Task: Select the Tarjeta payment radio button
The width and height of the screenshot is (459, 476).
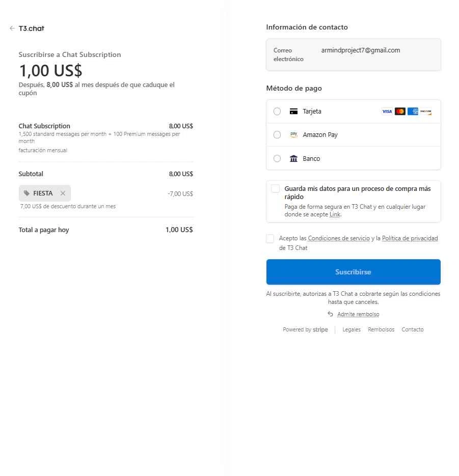Action: 277,111
